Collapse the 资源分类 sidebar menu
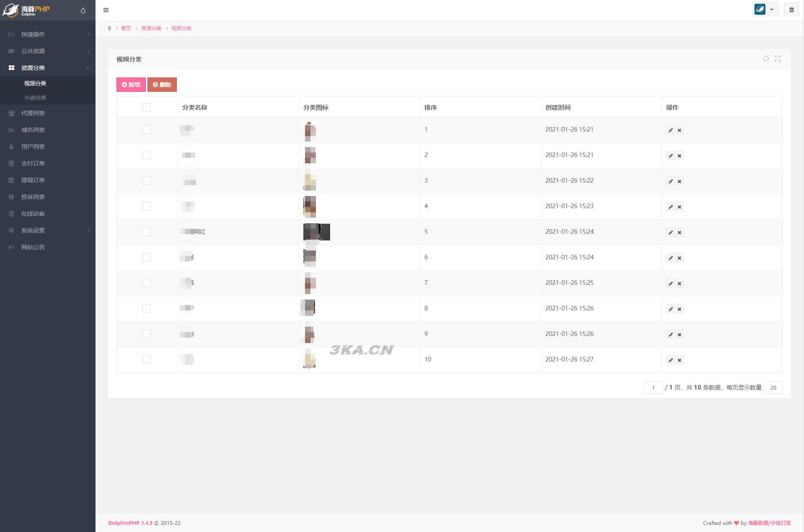The height and width of the screenshot is (532, 804). (x=48, y=68)
